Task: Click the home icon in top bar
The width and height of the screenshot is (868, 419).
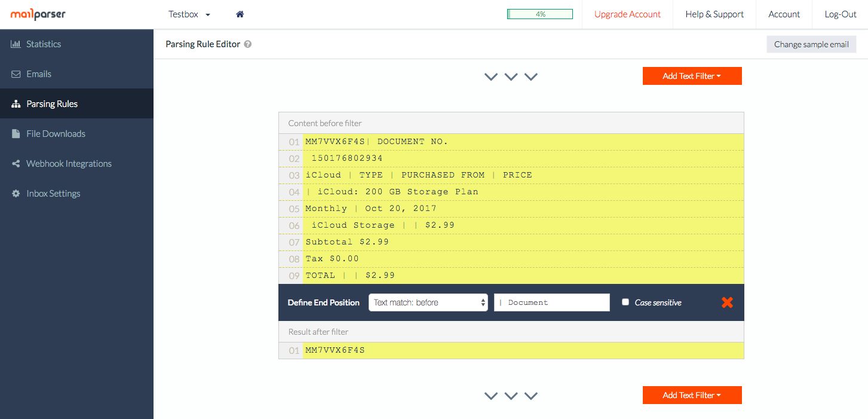Action: [240, 14]
